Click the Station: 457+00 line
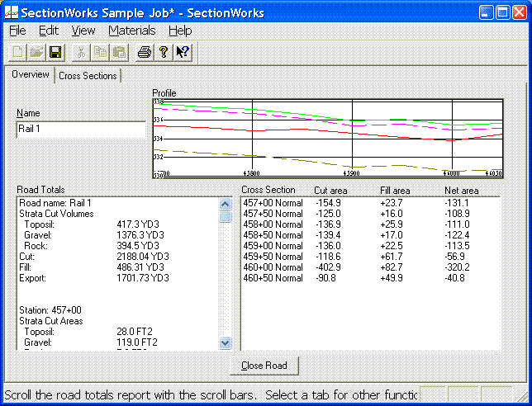This screenshot has height=406, width=532. click(50, 310)
